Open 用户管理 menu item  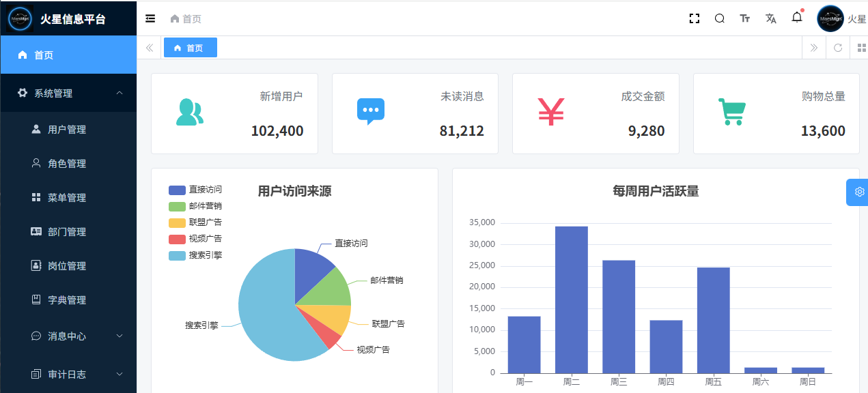68,129
